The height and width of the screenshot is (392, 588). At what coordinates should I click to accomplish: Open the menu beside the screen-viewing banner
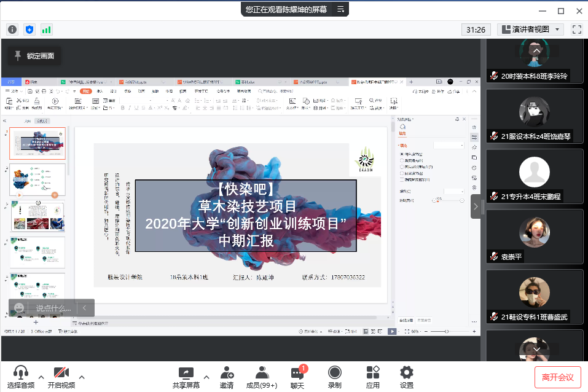click(x=340, y=9)
